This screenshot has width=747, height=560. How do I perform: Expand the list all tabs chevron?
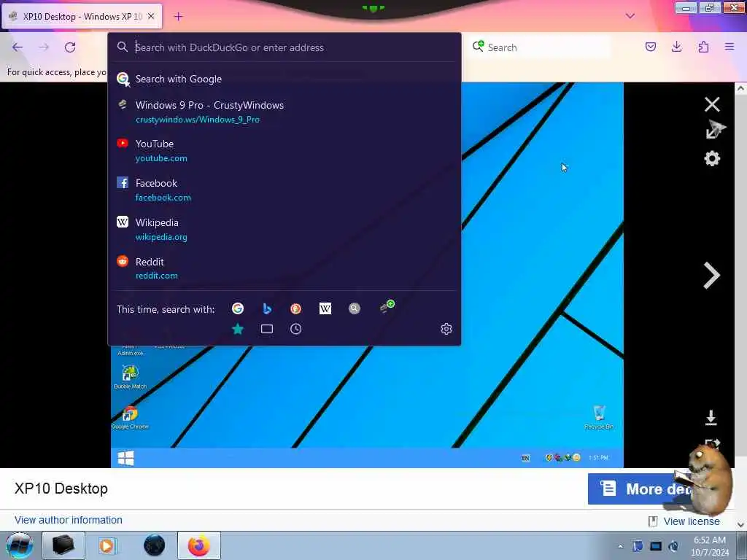(x=630, y=16)
